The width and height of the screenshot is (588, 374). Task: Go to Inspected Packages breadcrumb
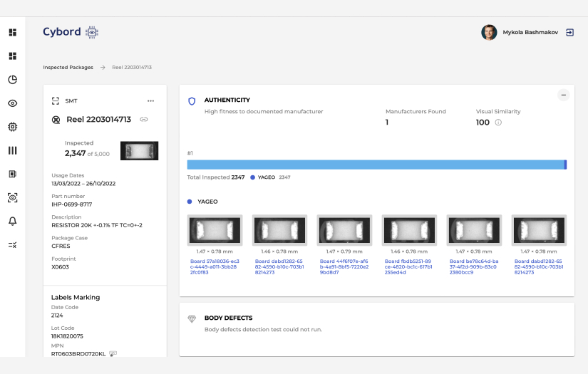tap(68, 68)
